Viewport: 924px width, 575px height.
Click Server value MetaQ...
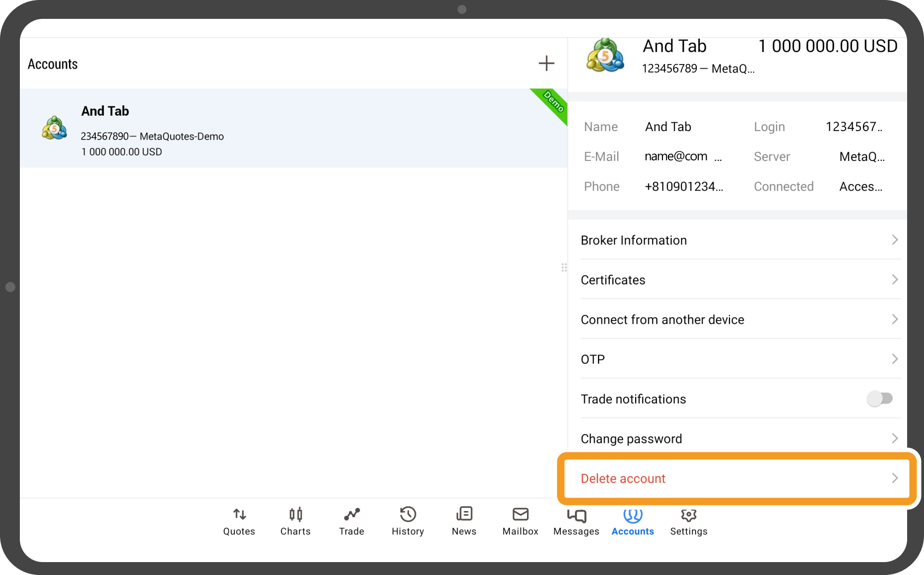click(862, 157)
